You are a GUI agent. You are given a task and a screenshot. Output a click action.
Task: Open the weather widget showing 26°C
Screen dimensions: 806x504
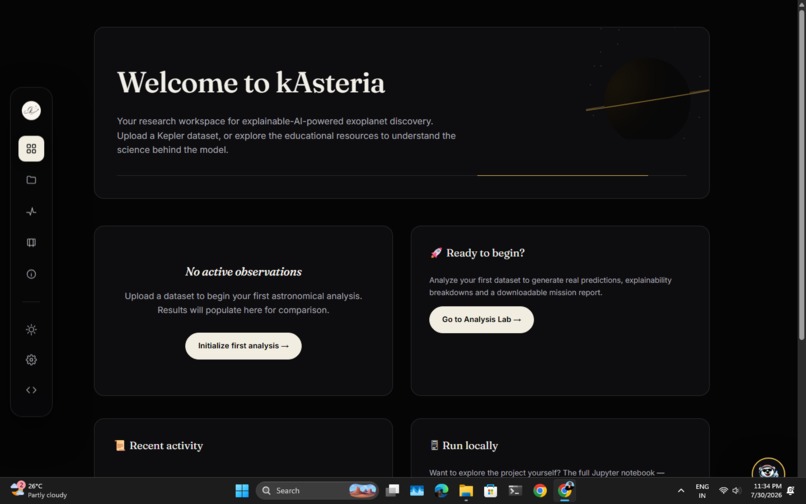tap(39, 491)
